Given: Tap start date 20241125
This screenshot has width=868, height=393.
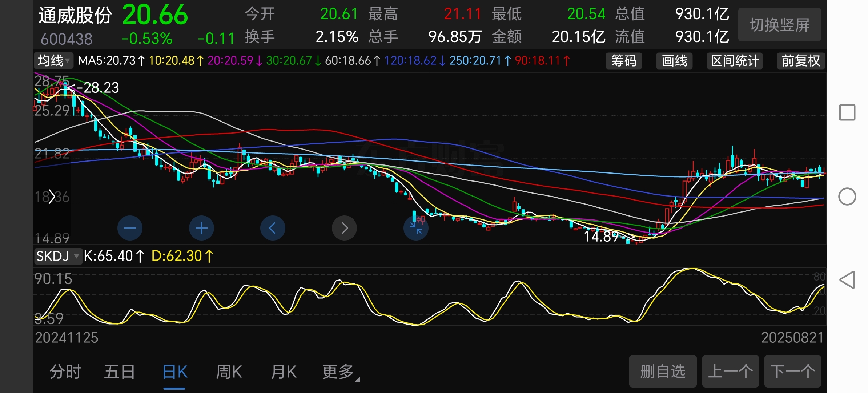Looking at the screenshot, I should pyautogui.click(x=67, y=338).
